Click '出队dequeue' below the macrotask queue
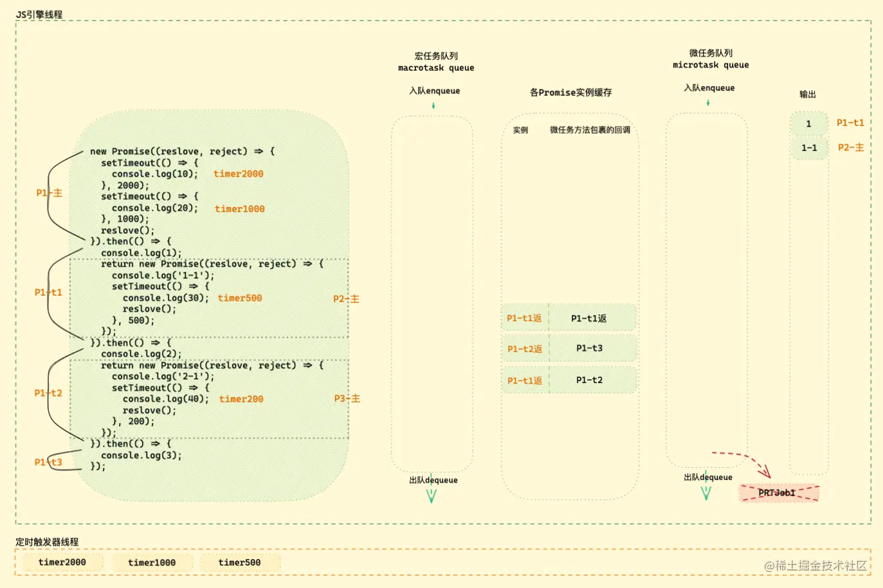 pos(433,480)
